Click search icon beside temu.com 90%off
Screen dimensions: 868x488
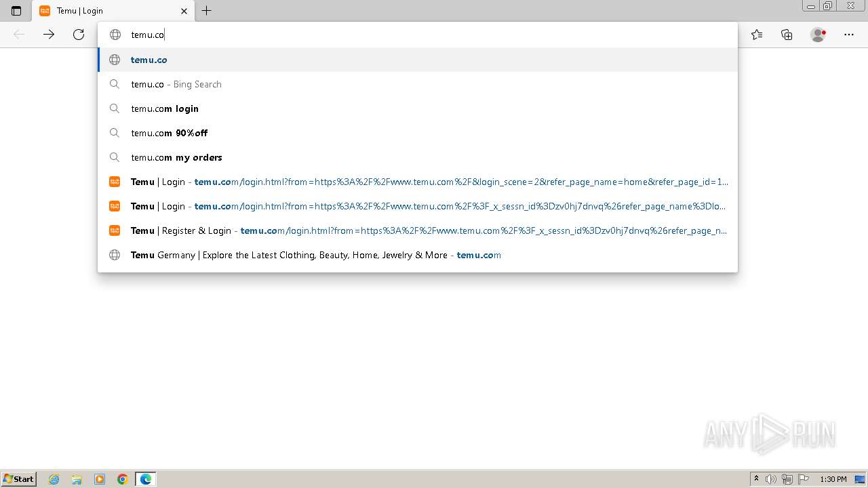click(115, 133)
